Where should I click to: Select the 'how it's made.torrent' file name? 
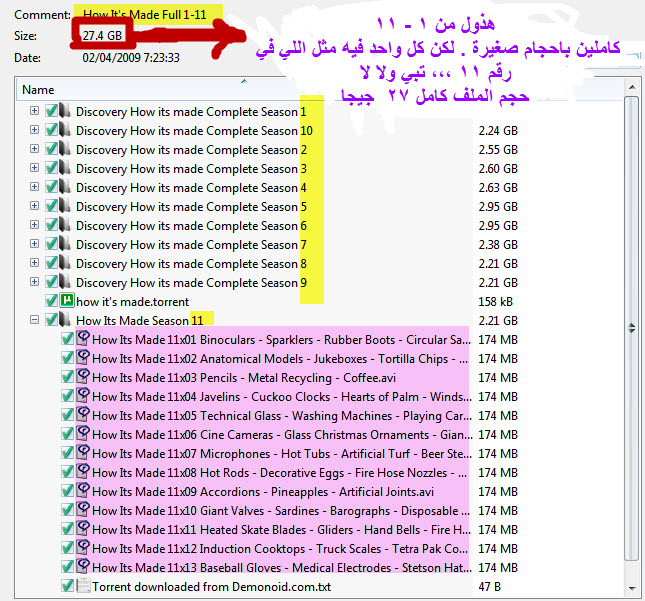coord(132,302)
